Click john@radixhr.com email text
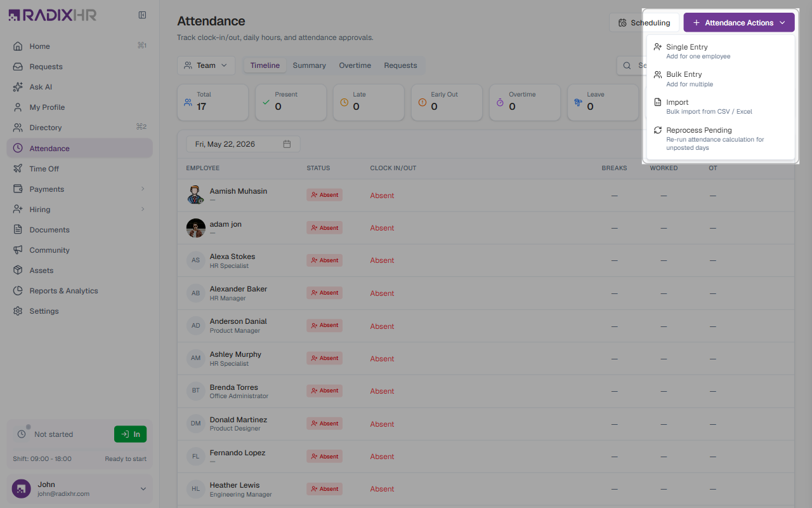 coord(63,493)
